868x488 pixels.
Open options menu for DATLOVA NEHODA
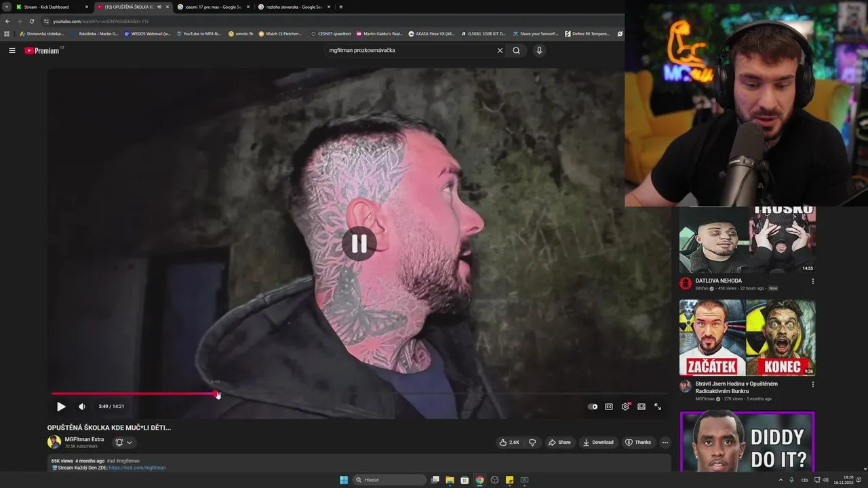click(812, 281)
